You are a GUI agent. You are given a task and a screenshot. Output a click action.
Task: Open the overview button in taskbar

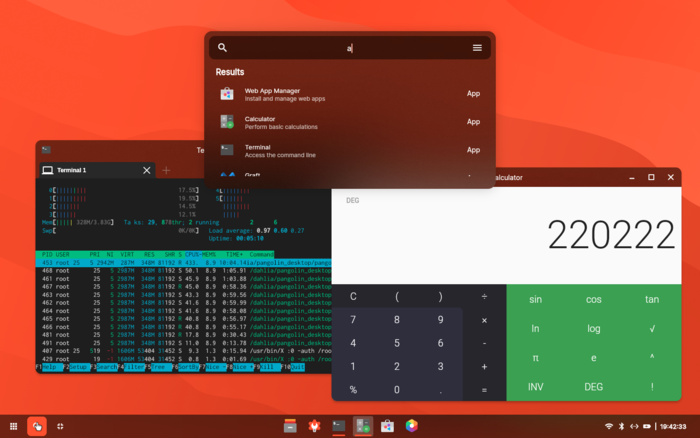(x=60, y=426)
